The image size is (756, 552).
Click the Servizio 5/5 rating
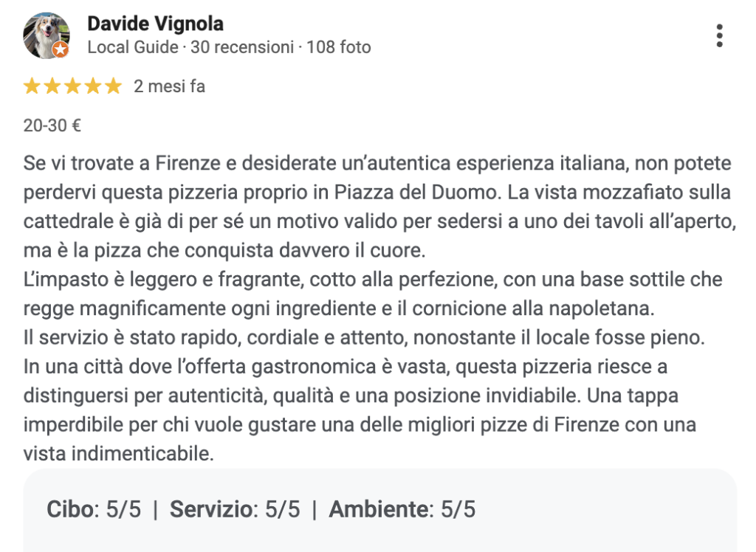coord(235,509)
